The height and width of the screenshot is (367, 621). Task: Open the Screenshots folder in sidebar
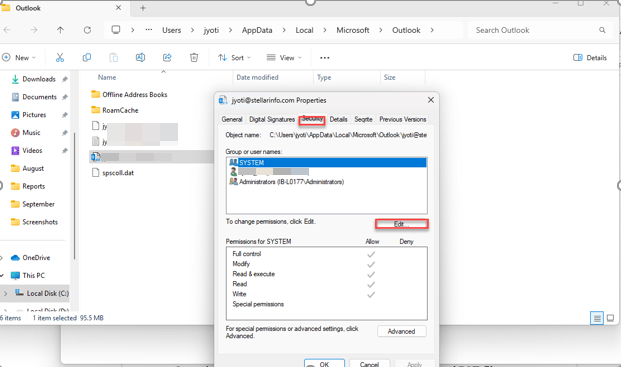40,222
